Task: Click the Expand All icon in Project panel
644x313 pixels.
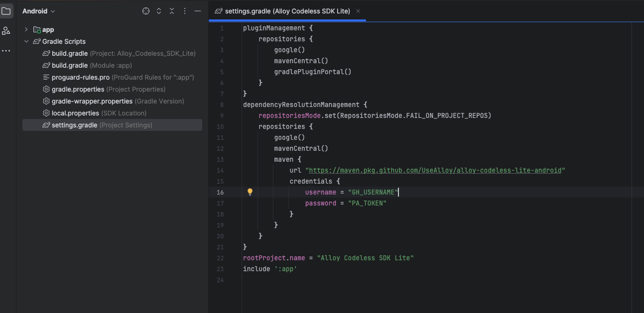Action: pyautogui.click(x=159, y=11)
